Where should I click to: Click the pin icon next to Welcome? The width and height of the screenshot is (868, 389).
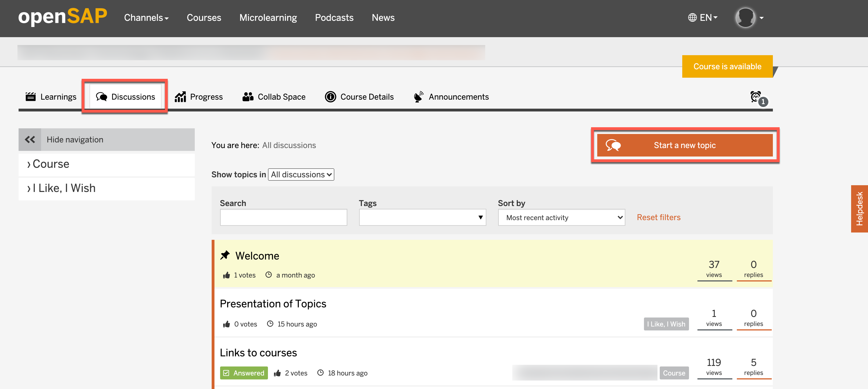pos(225,255)
